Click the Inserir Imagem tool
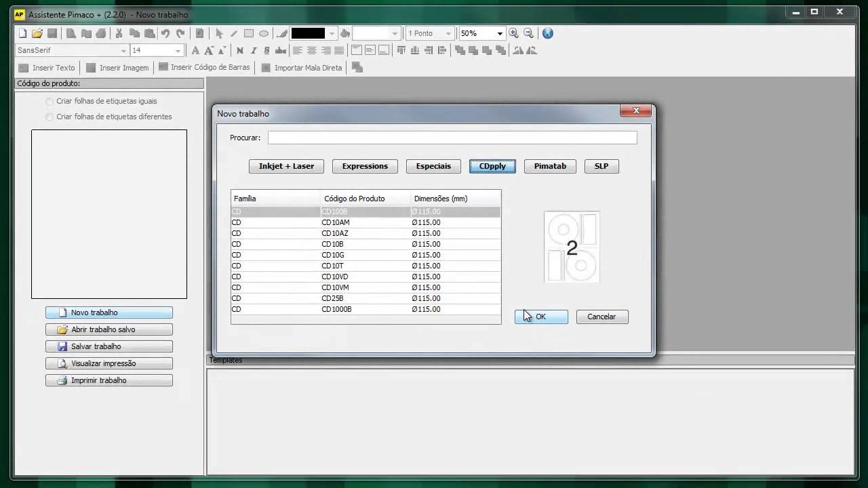 pos(117,68)
